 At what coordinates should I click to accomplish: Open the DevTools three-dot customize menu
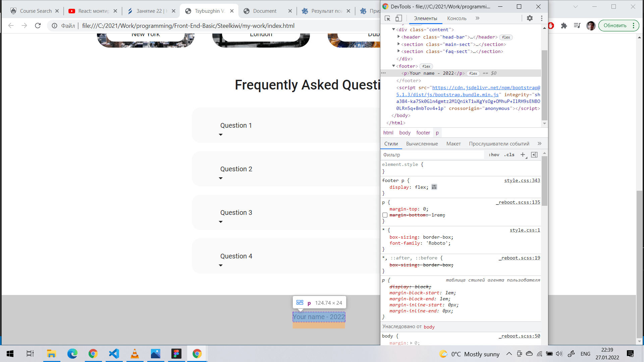click(x=542, y=18)
